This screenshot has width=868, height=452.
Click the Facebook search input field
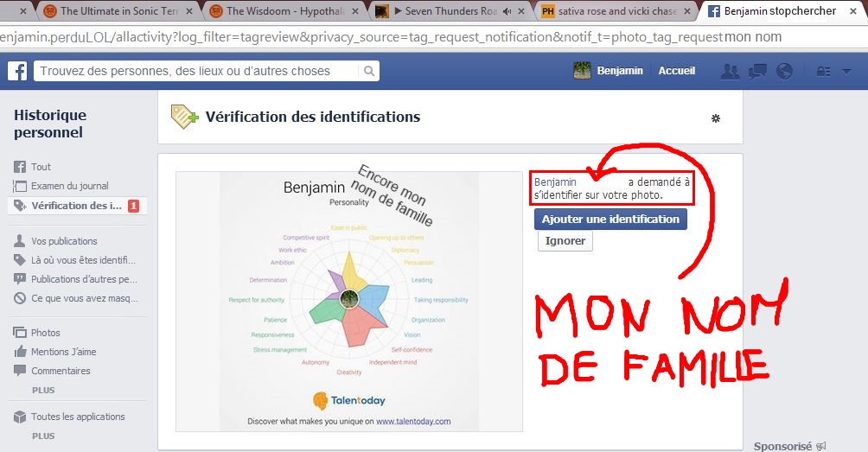(x=197, y=71)
